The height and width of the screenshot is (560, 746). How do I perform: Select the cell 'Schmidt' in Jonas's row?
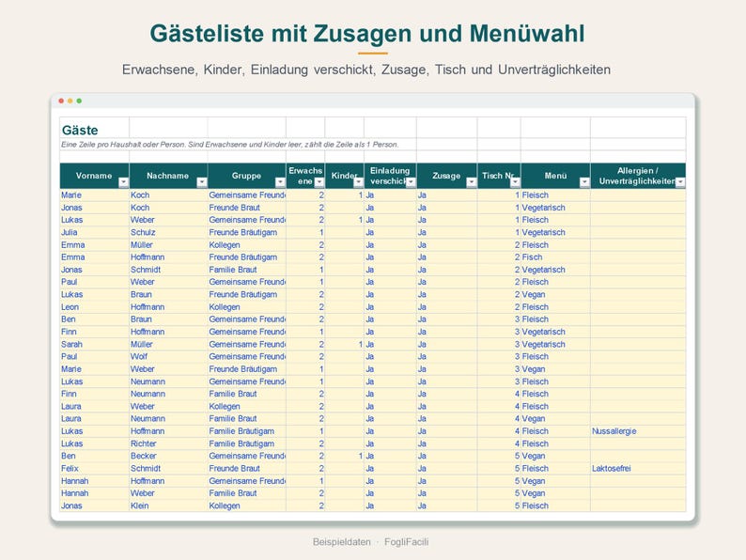tap(168, 270)
